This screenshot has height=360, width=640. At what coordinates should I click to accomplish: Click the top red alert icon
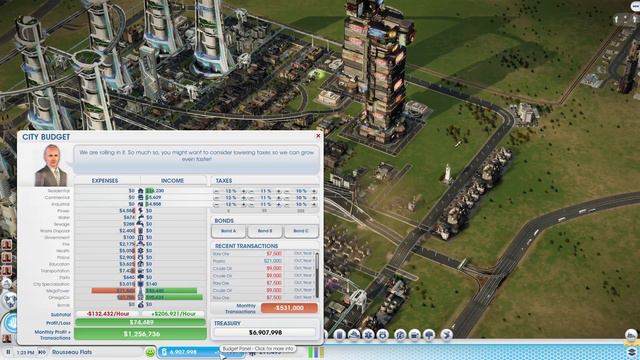point(7,245)
